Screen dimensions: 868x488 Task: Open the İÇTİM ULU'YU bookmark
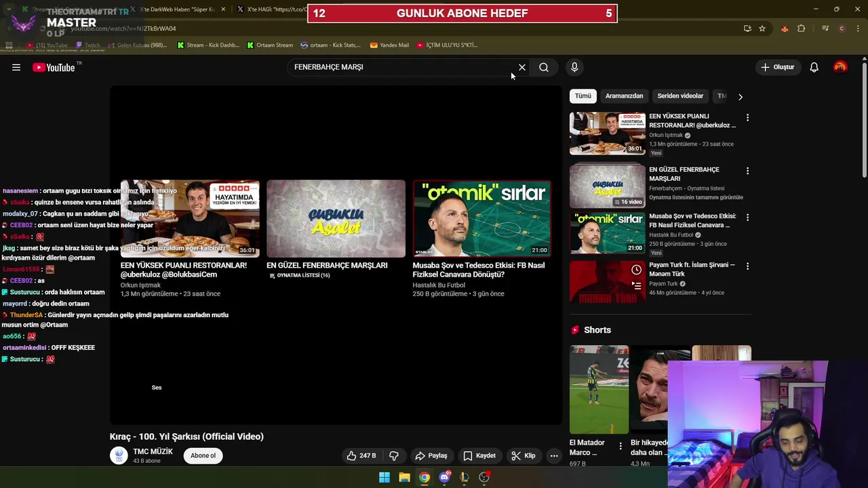447,45
